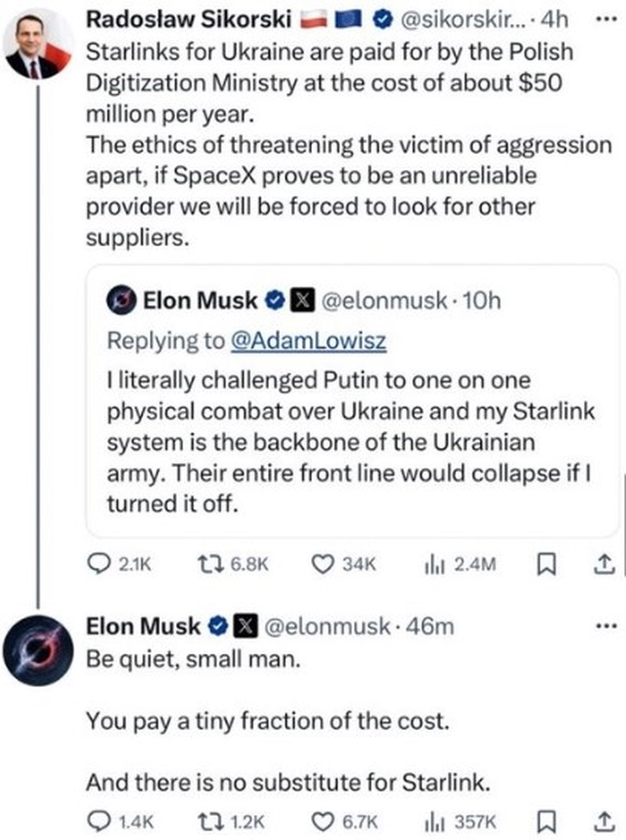The height and width of the screenshot is (840, 626).
Task: Open Radosław Sikorski's profile name
Action: (189, 19)
